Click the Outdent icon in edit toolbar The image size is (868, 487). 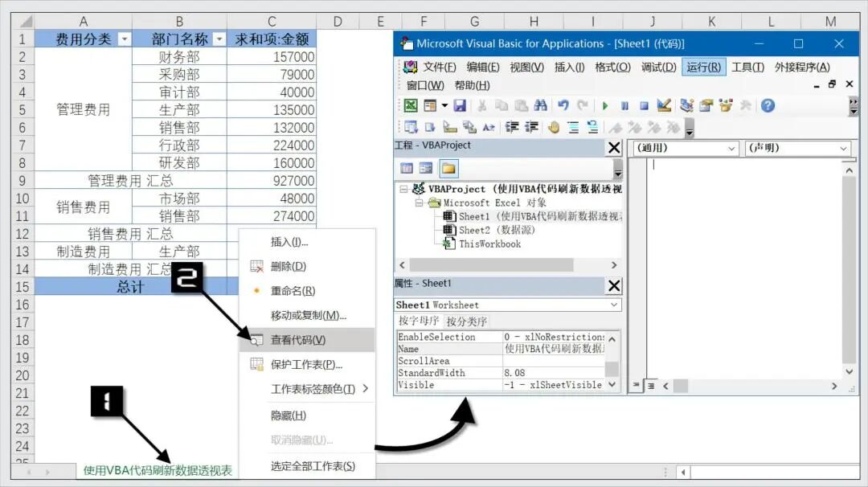pyautogui.click(x=531, y=127)
